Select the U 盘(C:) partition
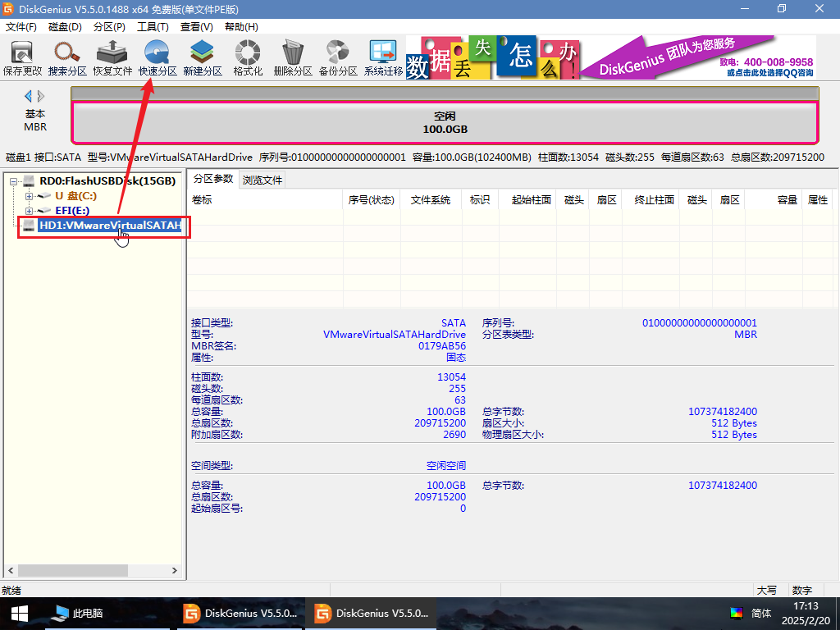 point(75,196)
